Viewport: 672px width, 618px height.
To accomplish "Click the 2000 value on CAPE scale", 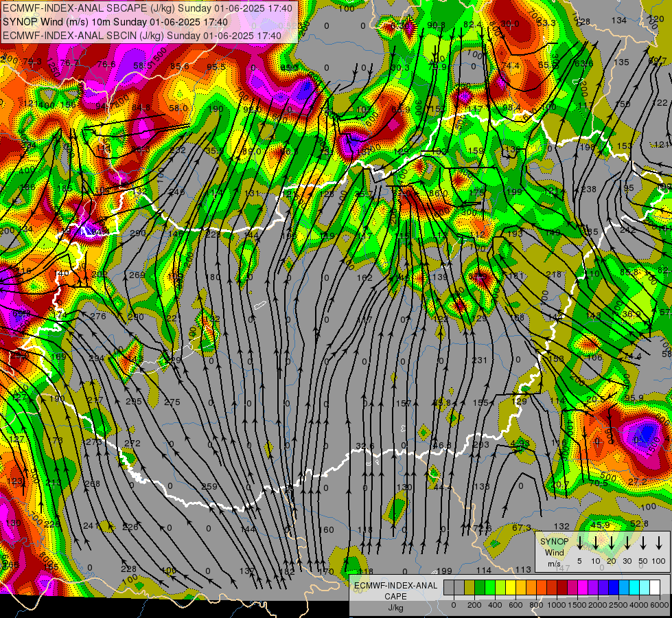I will click(598, 605).
